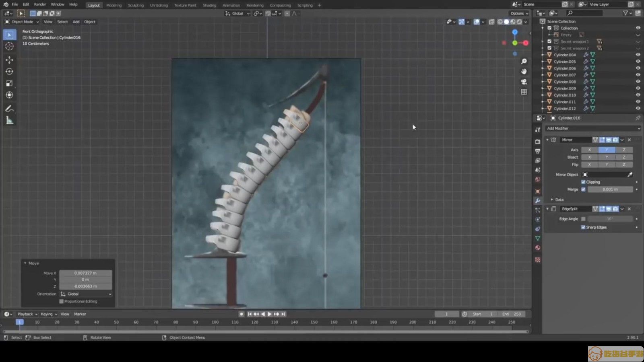Open Orientation Global dropdown in Move panel
Viewport: 644px width, 362px height.
86,294
